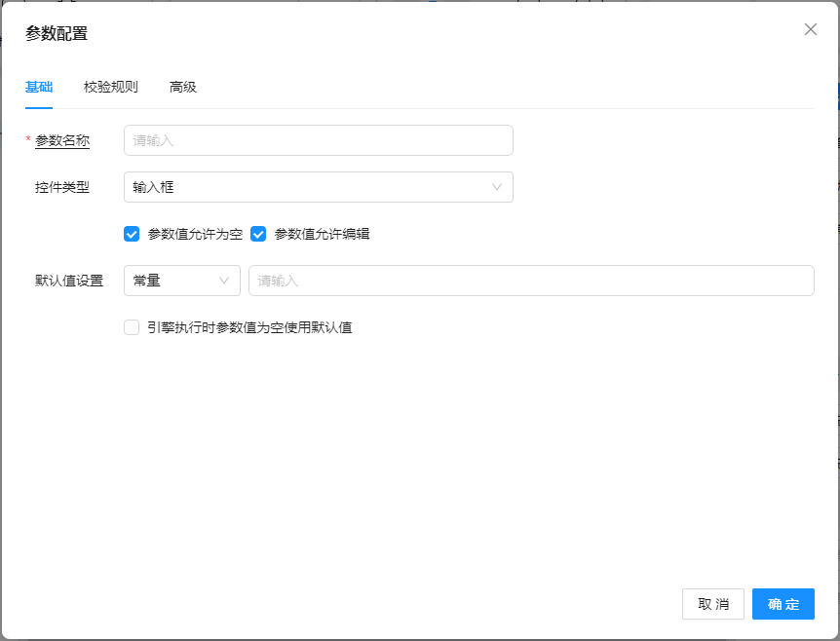840x641 pixels.
Task: Switch to the 基础 tab
Action: pyautogui.click(x=39, y=87)
